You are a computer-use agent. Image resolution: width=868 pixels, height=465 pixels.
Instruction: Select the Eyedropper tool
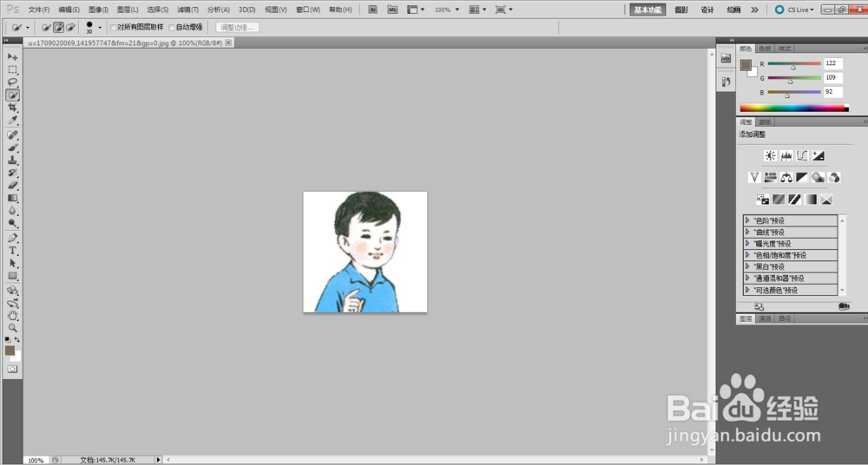pos(12,121)
